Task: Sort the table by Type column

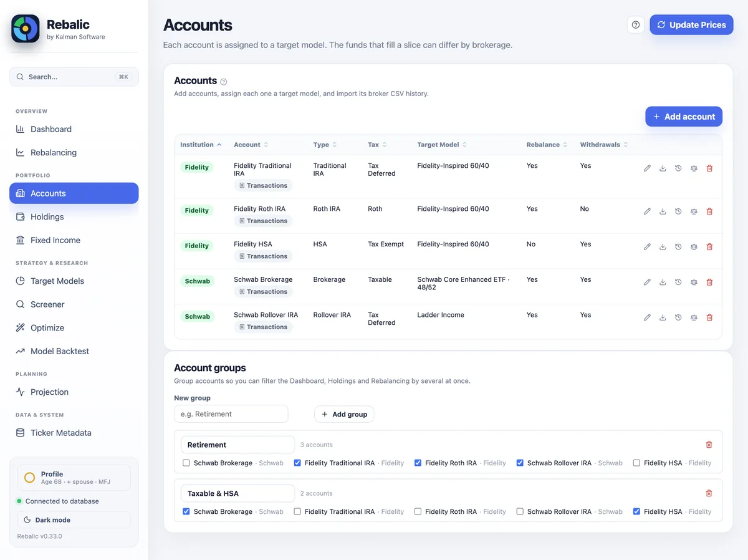Action: point(325,145)
